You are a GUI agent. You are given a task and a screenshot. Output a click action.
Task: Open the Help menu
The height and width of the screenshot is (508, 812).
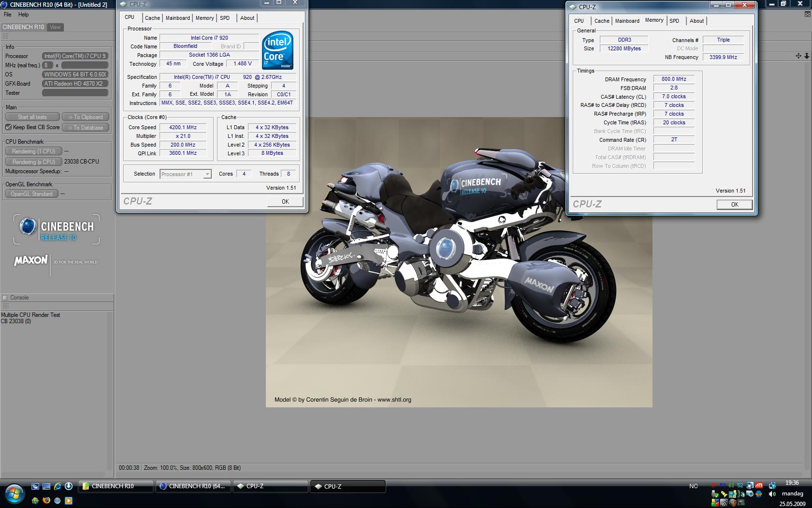[23, 15]
